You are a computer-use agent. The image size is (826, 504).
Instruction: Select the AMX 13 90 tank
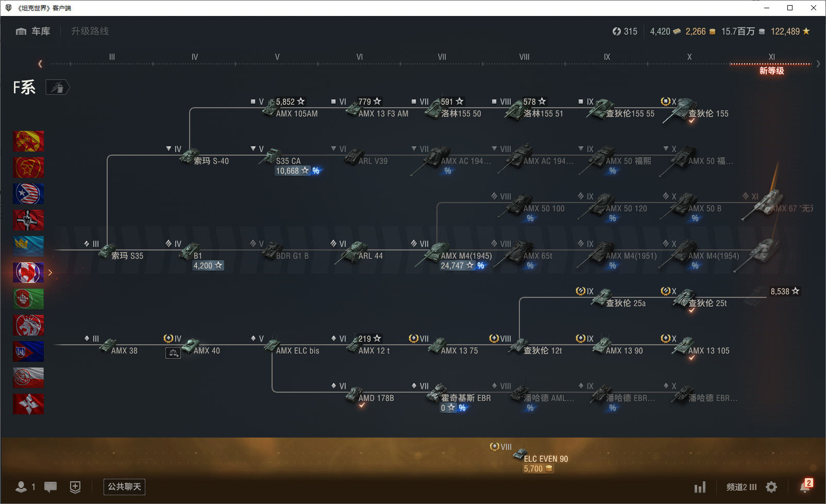[x=617, y=345]
